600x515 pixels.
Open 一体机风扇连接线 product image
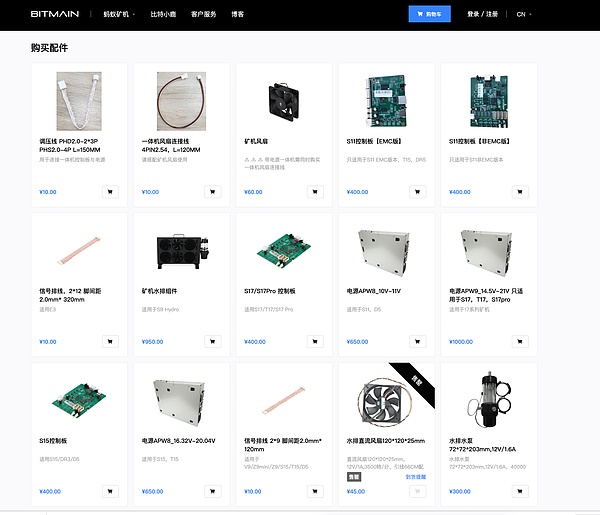coord(182,101)
